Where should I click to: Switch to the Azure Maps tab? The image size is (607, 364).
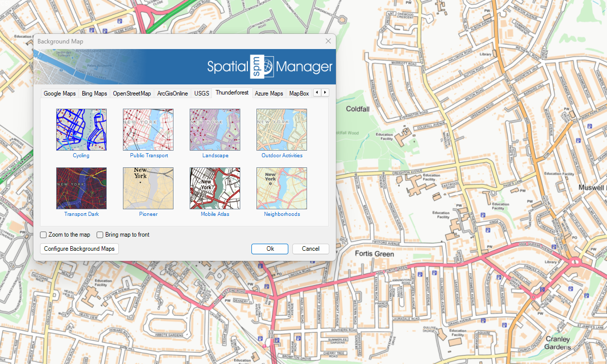pos(269,94)
